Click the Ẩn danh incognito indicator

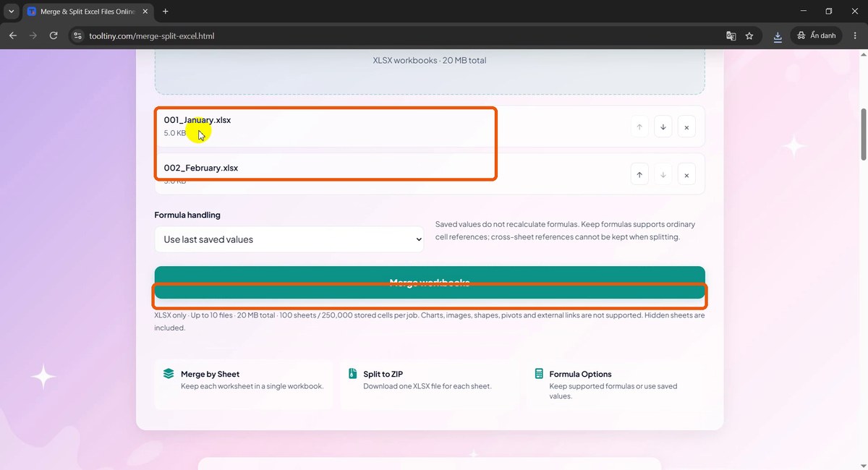(x=816, y=35)
